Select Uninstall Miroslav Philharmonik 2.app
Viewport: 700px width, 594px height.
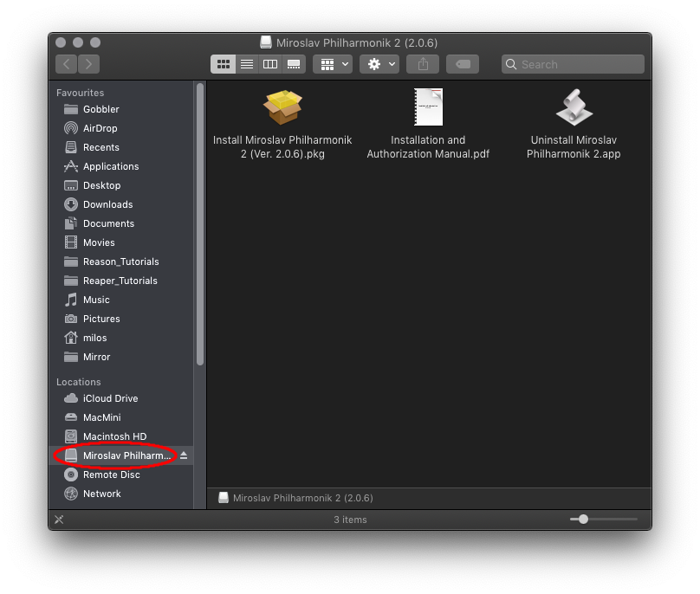pyautogui.click(x=574, y=125)
